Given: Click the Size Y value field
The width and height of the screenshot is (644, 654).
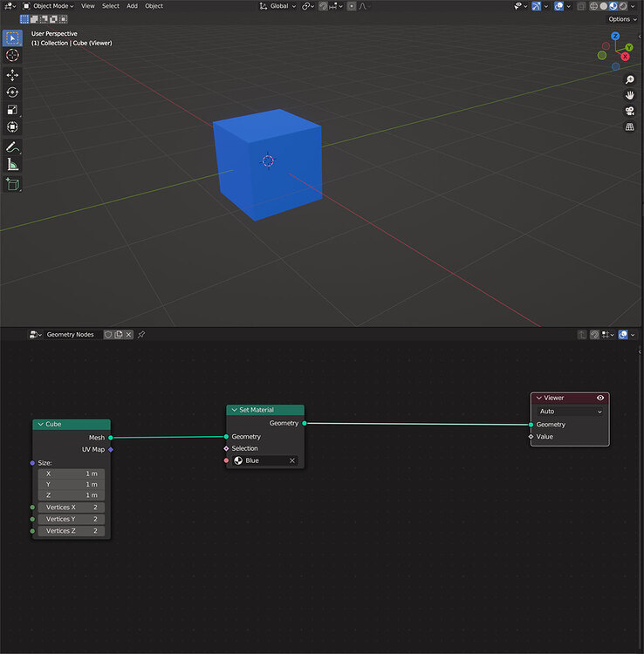Looking at the screenshot, I should coord(71,484).
